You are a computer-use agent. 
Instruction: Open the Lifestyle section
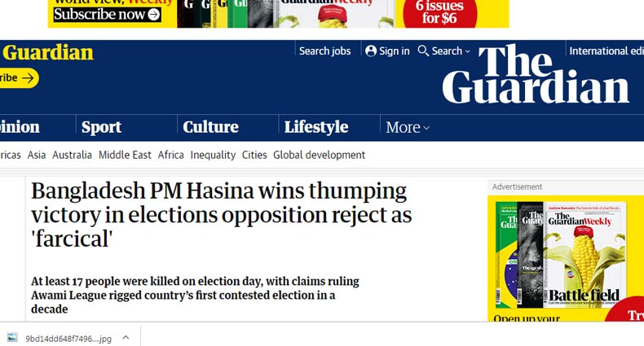(x=316, y=127)
